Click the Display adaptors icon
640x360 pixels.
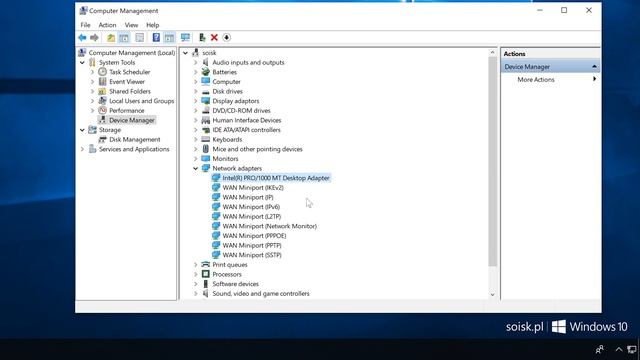click(206, 101)
